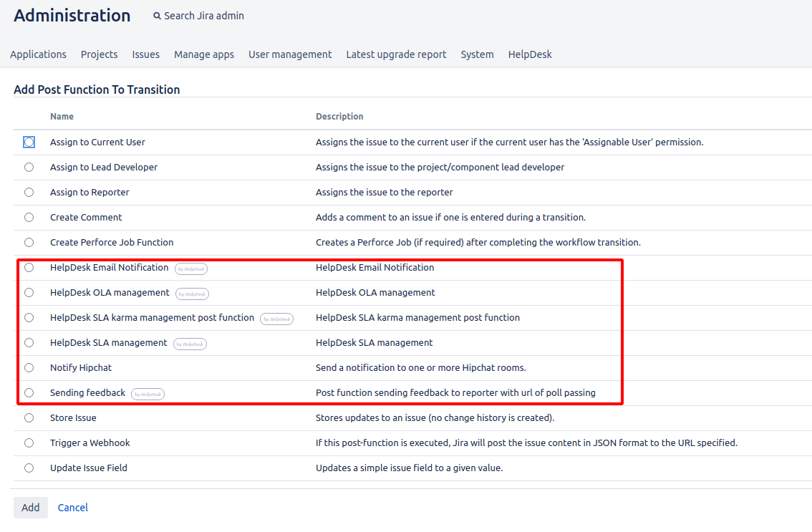Select the Sending feedback radio button

[29, 392]
